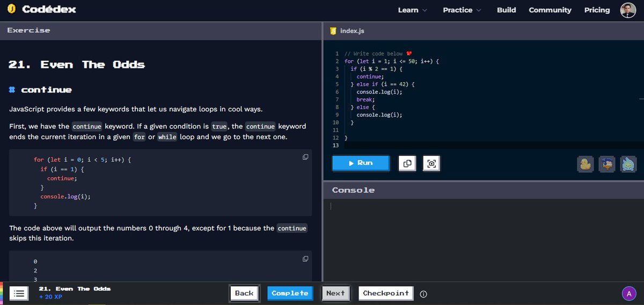Screen dimensions: 644x305
Task: Click the editor 'for (let i = 1; i <= 50; i++)' line
Action: pos(392,61)
